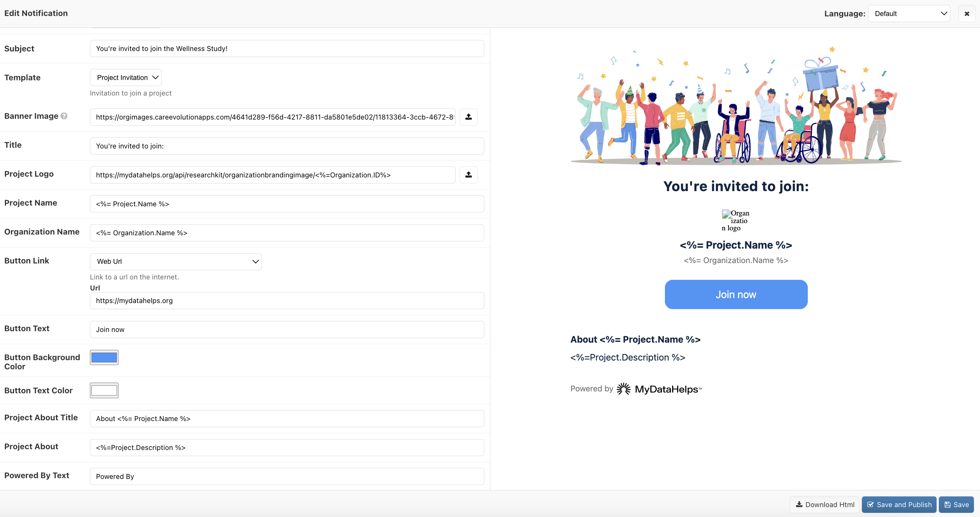The width and height of the screenshot is (980, 517).
Task: Click the Banner Image help question icon
Action: tap(64, 116)
